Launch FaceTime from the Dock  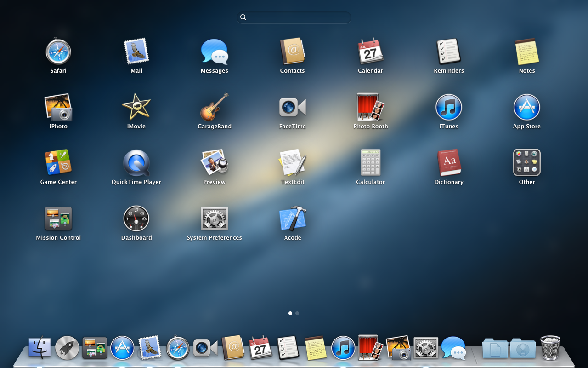205,348
